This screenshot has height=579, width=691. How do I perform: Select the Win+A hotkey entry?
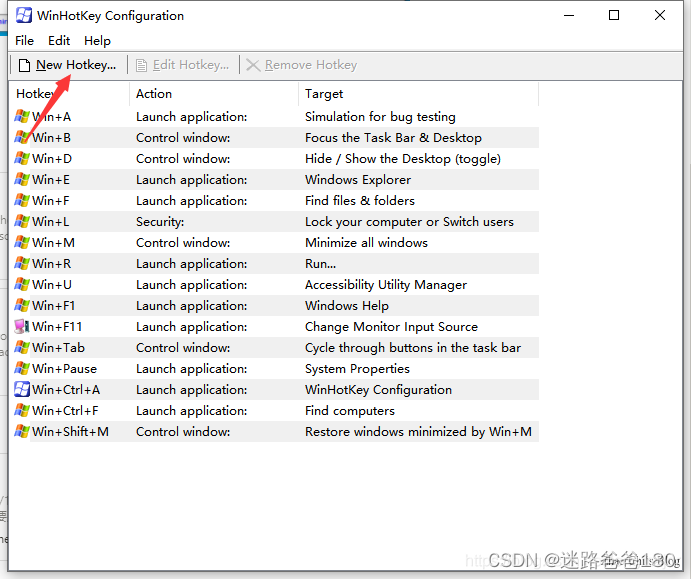[51, 117]
